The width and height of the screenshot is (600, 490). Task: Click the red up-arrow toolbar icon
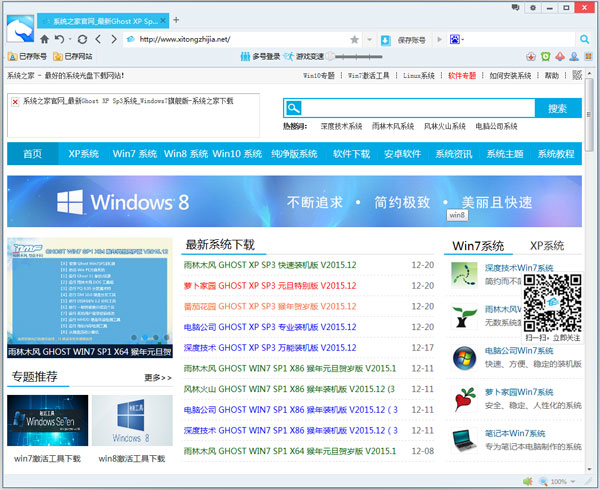[560, 57]
